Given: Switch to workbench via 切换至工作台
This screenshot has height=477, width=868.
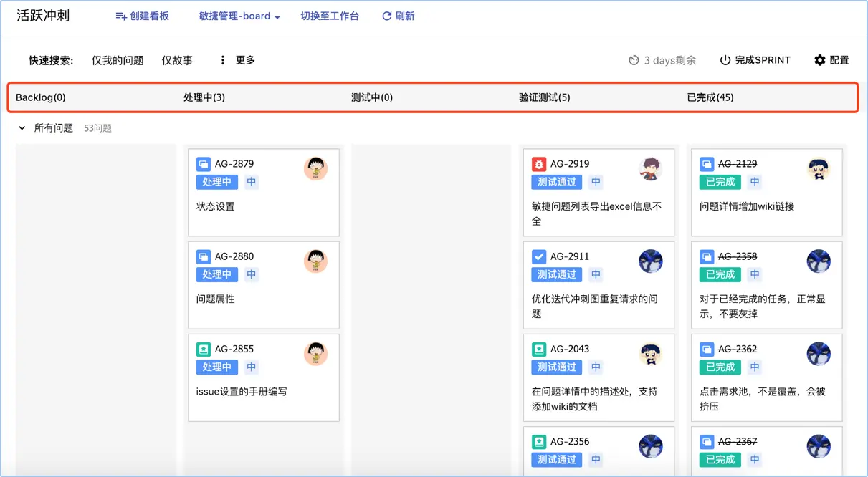Looking at the screenshot, I should tap(330, 16).
